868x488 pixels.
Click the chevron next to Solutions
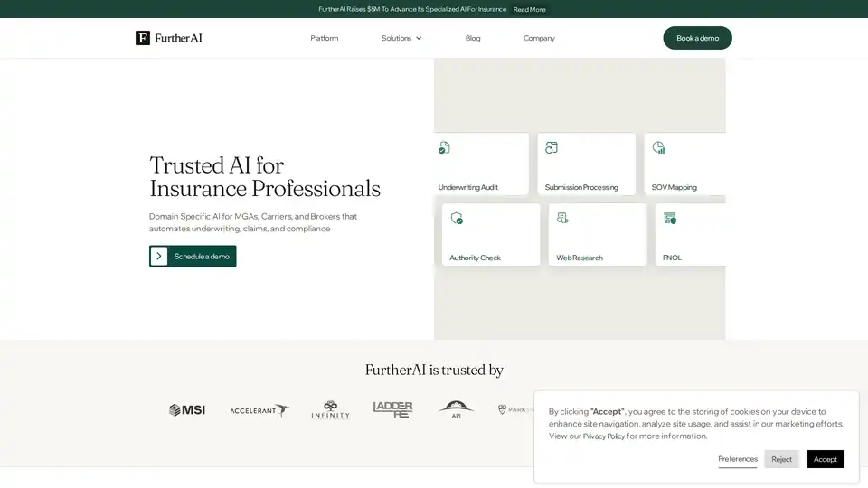(419, 38)
